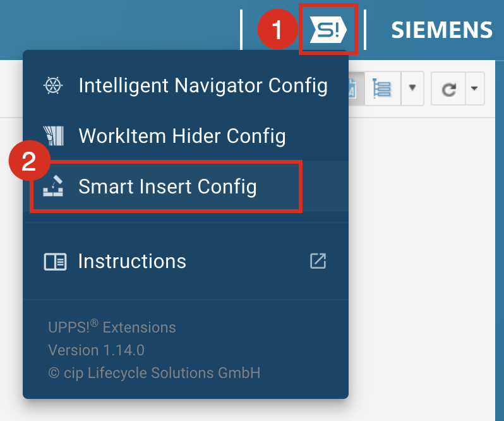Image resolution: width=504 pixels, height=421 pixels.
Task: Select Intelligent Navigator Config menu entry
Action: point(202,85)
